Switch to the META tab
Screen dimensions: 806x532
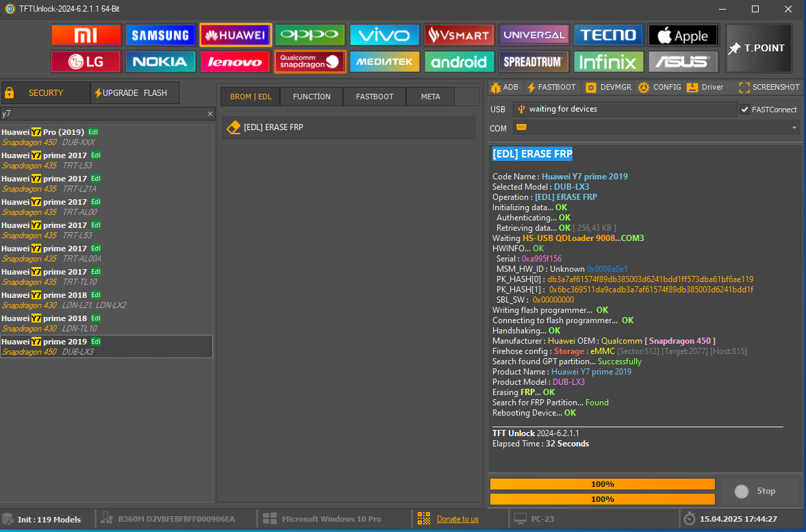pyautogui.click(x=430, y=97)
